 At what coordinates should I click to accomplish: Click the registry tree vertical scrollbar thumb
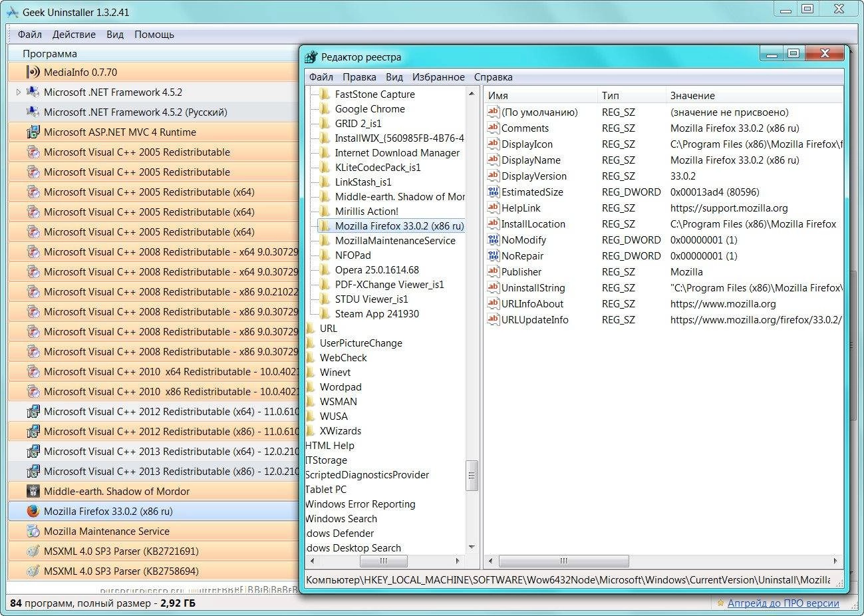tap(472, 475)
